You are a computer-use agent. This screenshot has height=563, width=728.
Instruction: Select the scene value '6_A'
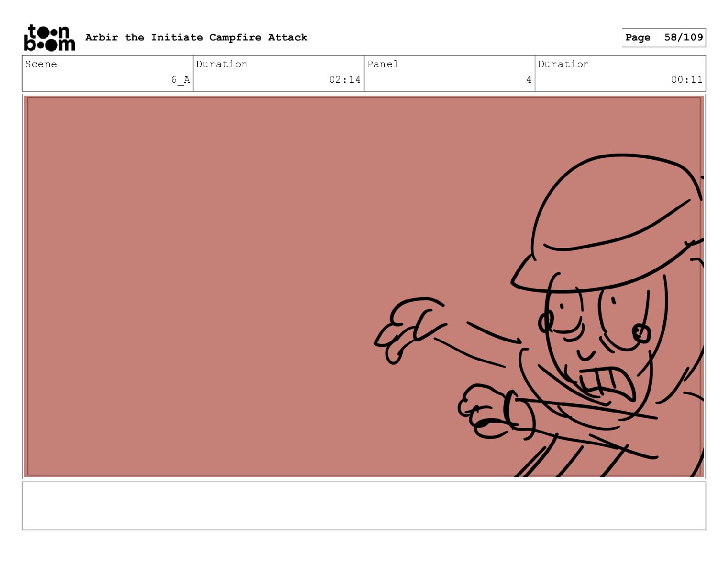[181, 80]
